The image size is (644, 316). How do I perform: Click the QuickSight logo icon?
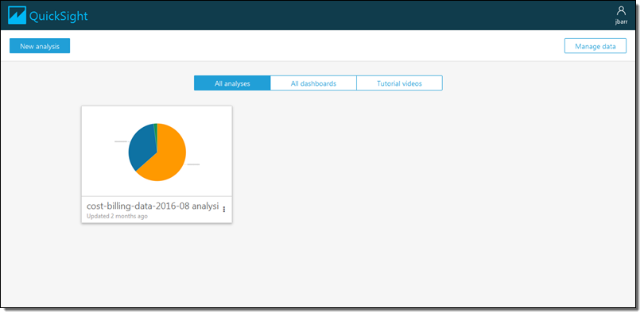point(17,16)
